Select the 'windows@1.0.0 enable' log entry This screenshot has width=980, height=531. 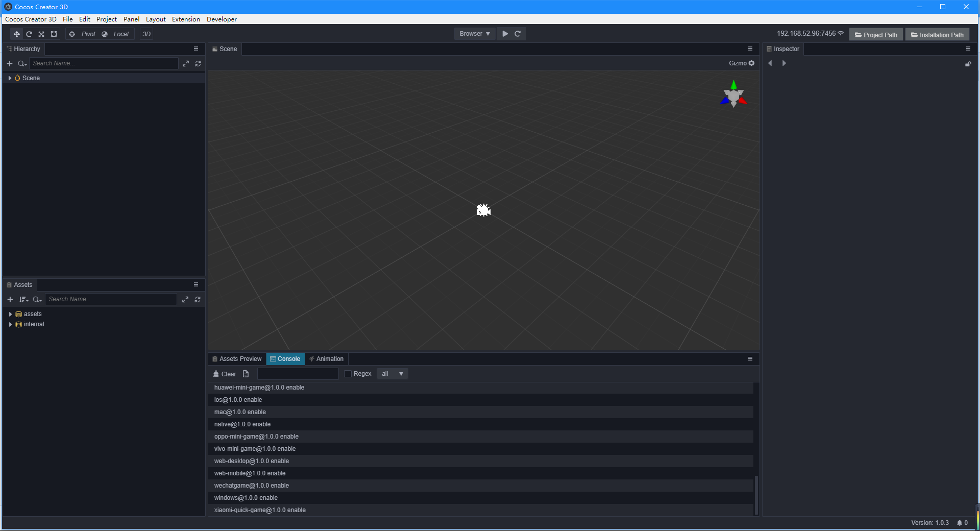pos(481,498)
